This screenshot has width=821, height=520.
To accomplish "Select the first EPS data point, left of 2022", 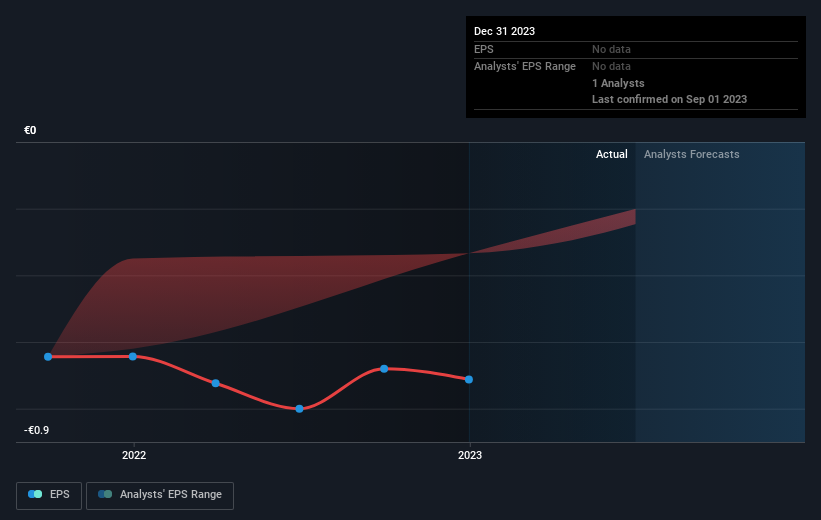I will coord(48,357).
